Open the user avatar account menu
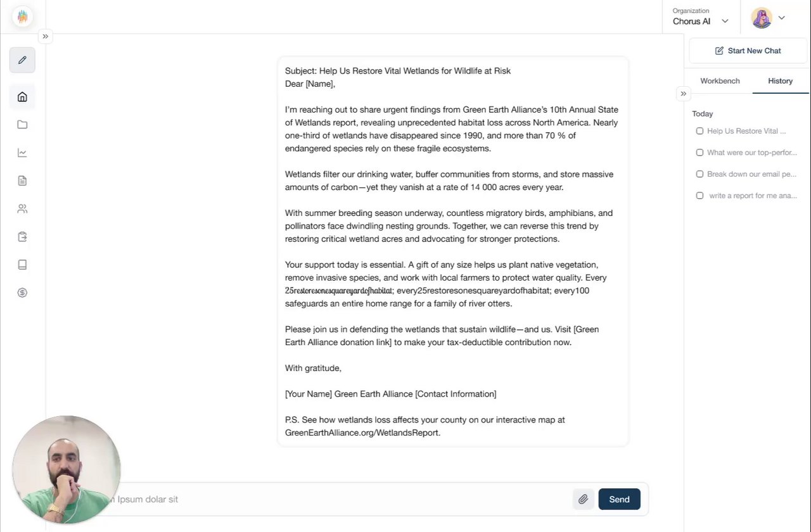This screenshot has height=532, width=811. (x=768, y=18)
